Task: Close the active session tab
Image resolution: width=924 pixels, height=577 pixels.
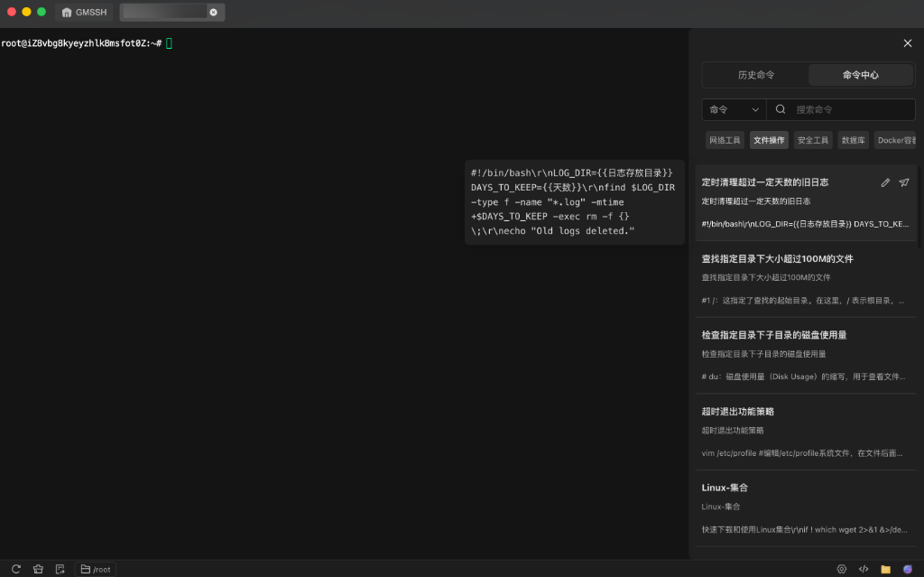Action: coord(213,12)
